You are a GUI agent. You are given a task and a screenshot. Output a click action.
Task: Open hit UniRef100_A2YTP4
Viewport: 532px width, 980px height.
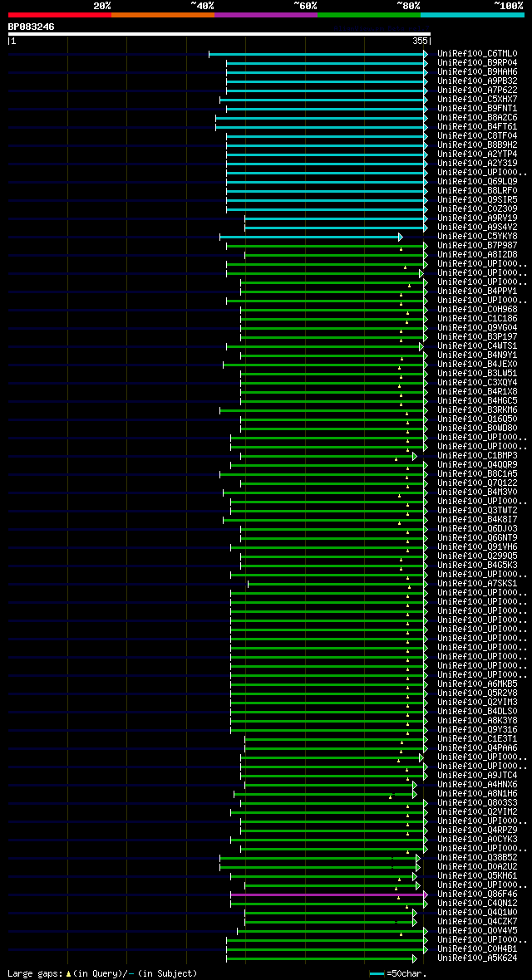coord(477,154)
